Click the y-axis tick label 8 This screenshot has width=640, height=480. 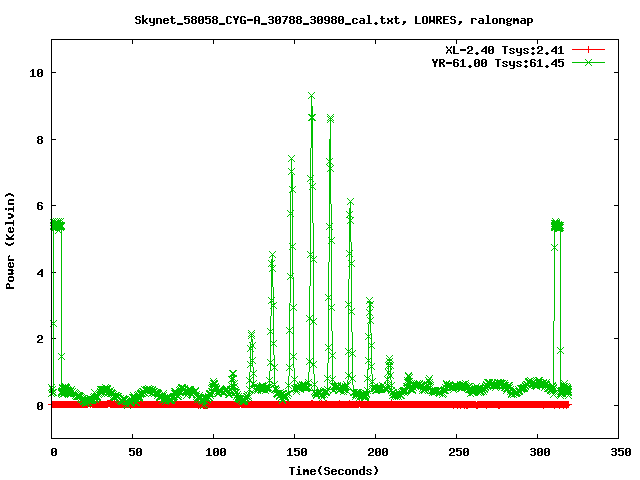[x=40, y=140]
